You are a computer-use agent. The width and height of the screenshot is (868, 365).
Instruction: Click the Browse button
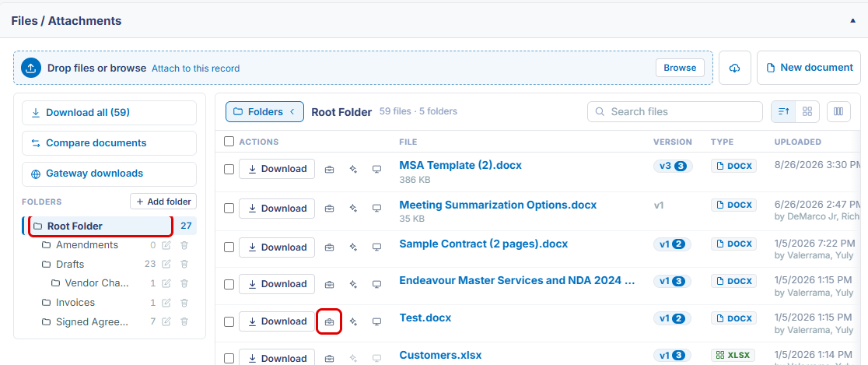tap(680, 68)
